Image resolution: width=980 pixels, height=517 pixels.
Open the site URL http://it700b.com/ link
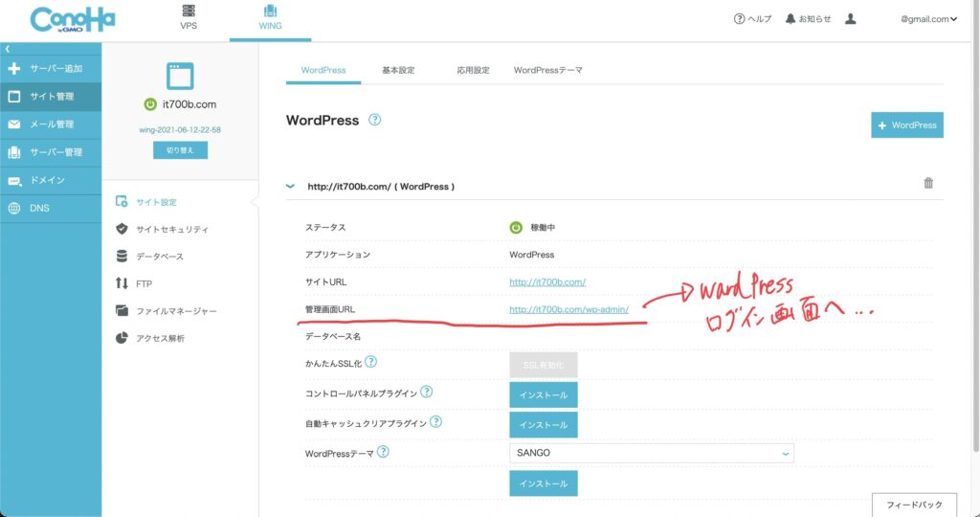click(x=547, y=281)
